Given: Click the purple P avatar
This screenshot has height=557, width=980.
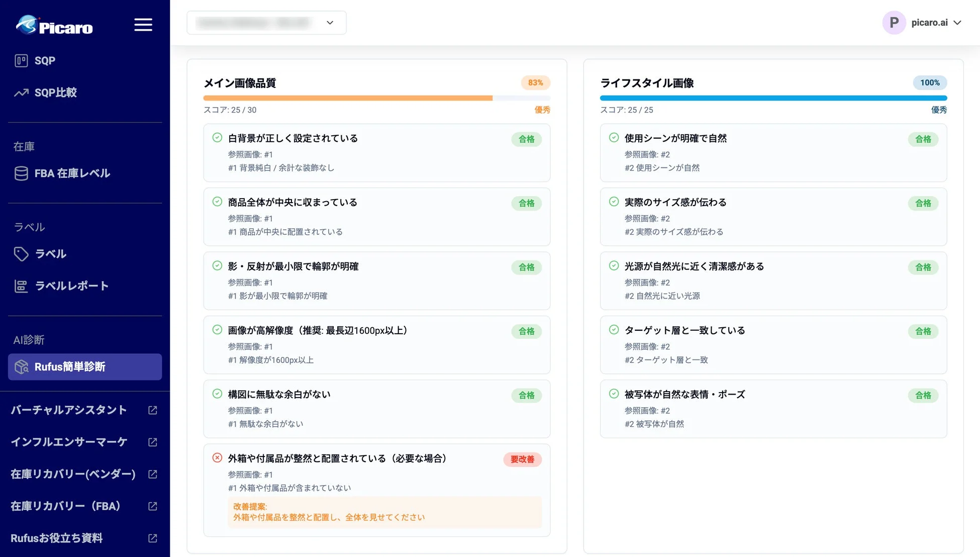Looking at the screenshot, I should 894,23.
